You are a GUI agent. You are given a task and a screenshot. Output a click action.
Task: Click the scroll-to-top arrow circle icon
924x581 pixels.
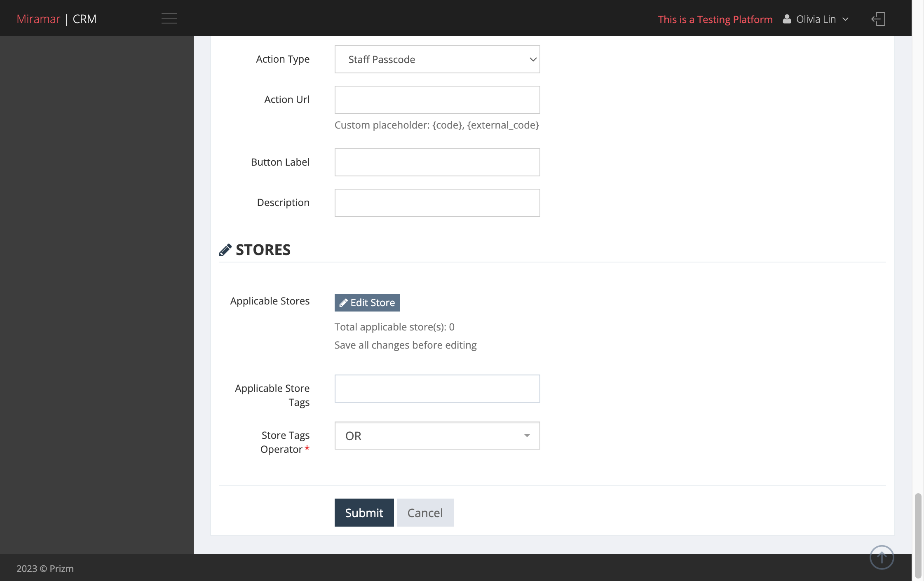point(882,557)
